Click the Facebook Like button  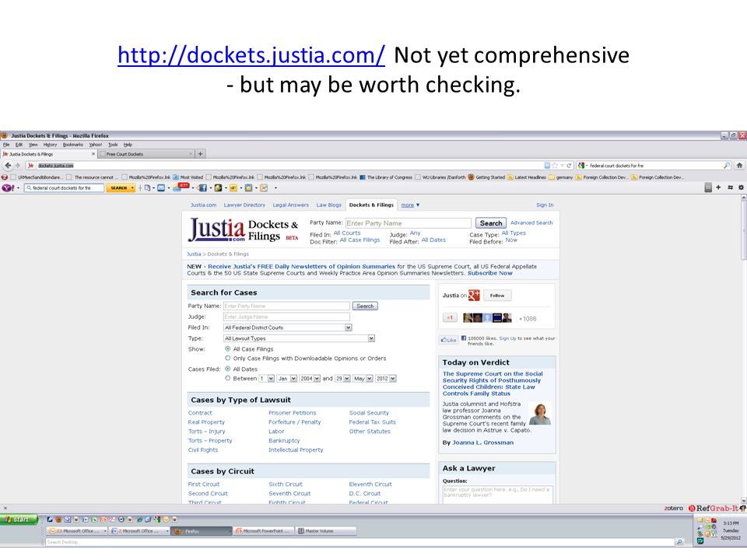tap(448, 340)
